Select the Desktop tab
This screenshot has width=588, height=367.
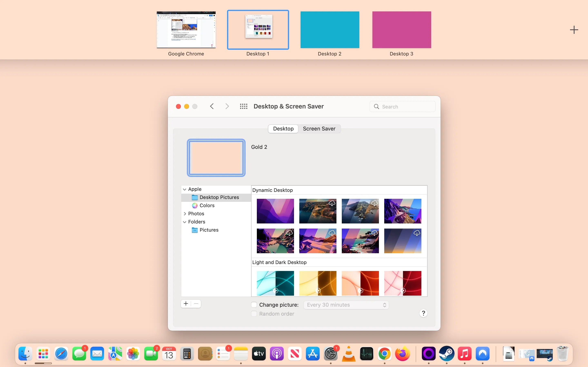click(x=283, y=128)
